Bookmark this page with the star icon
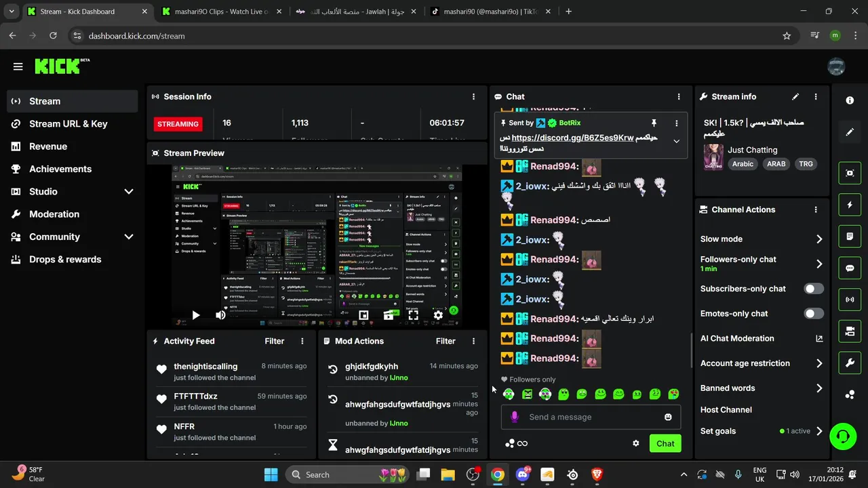 tap(787, 36)
